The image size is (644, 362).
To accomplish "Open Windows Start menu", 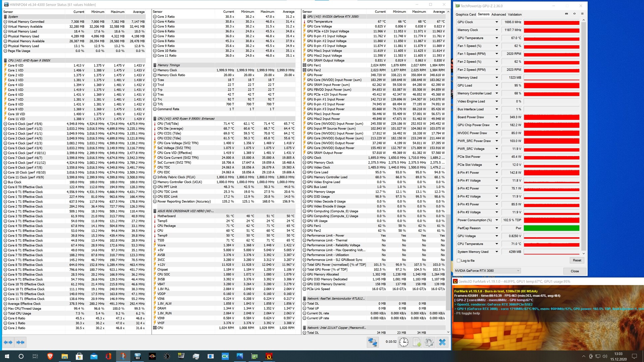I will click(7, 356).
